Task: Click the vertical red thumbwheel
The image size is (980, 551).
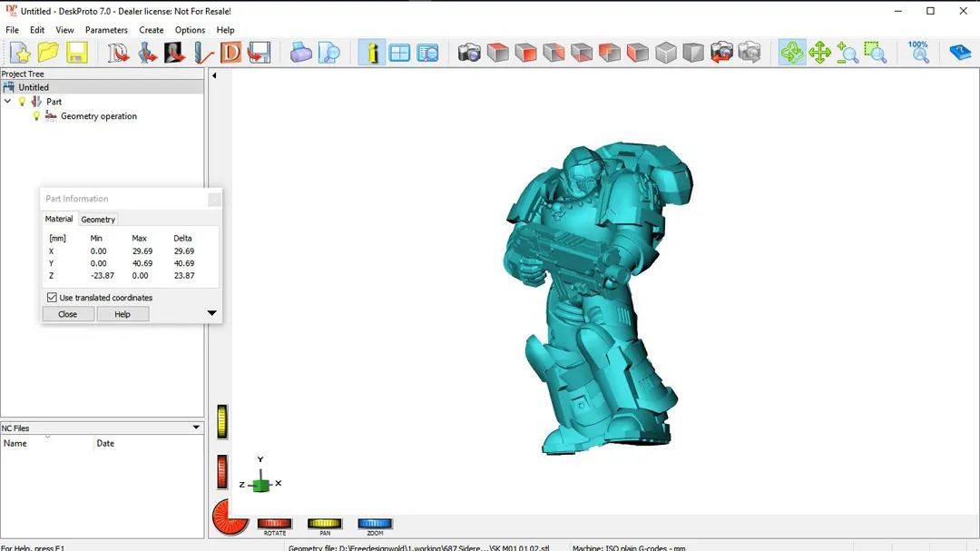Action: point(222,471)
